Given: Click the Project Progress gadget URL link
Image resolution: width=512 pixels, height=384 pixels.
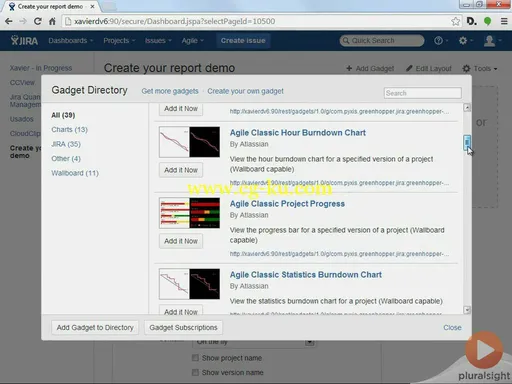Looking at the screenshot, I should pos(339,254).
